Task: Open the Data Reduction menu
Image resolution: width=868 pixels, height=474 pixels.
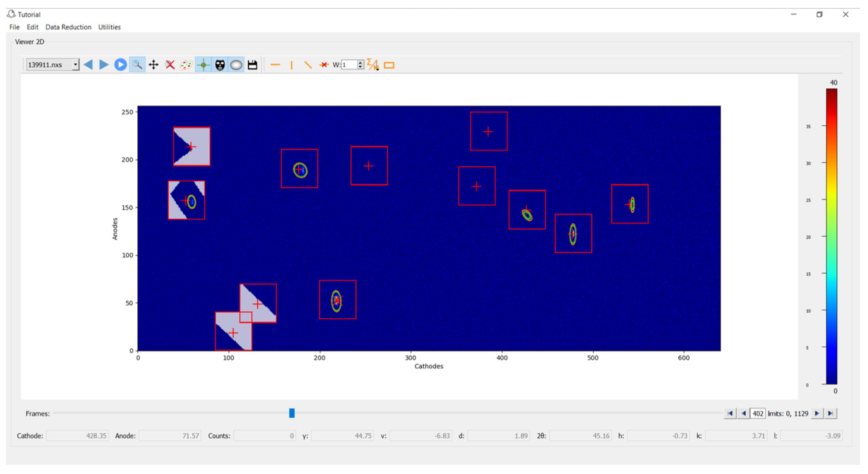Action: pyautogui.click(x=68, y=27)
